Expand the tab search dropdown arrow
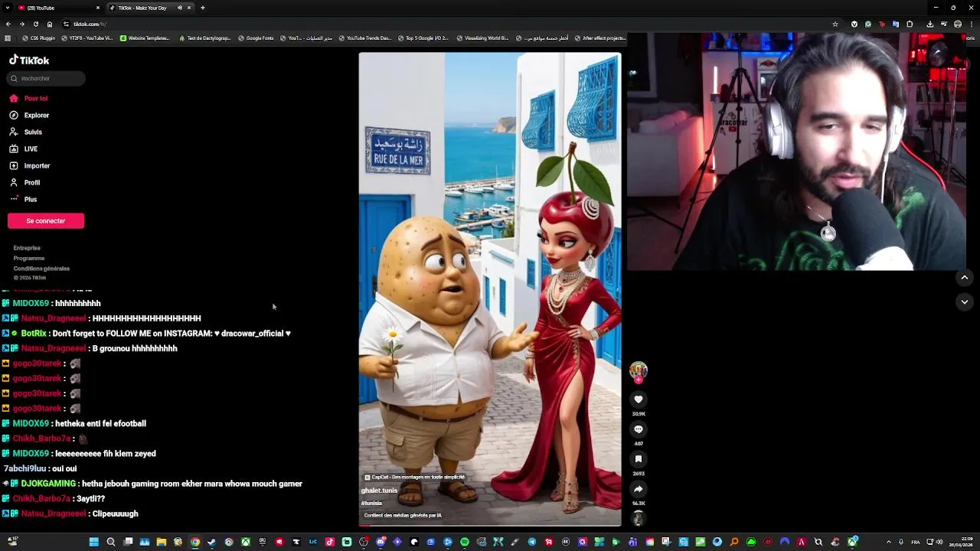The width and height of the screenshot is (980, 551). [8, 8]
